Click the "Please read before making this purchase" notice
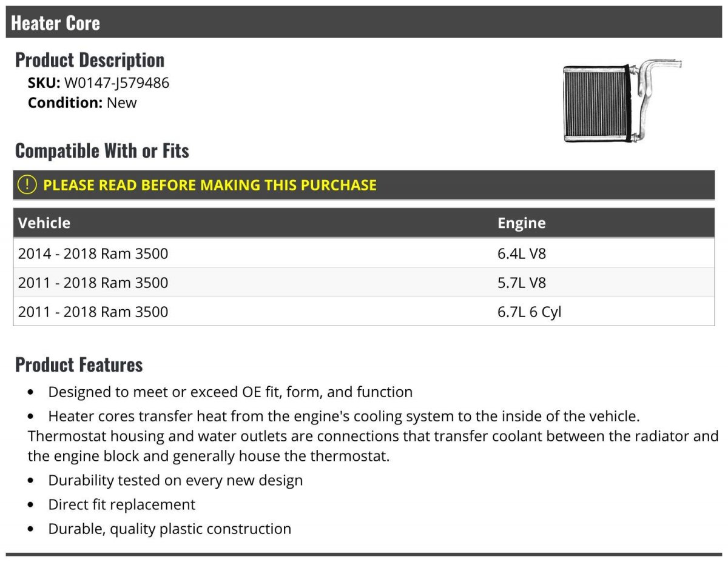 click(x=210, y=185)
